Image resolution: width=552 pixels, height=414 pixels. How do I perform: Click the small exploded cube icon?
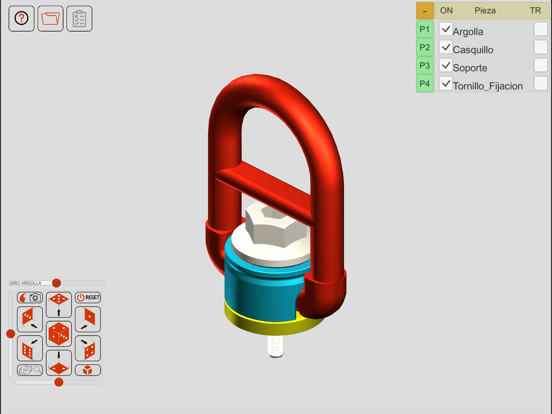88,370
